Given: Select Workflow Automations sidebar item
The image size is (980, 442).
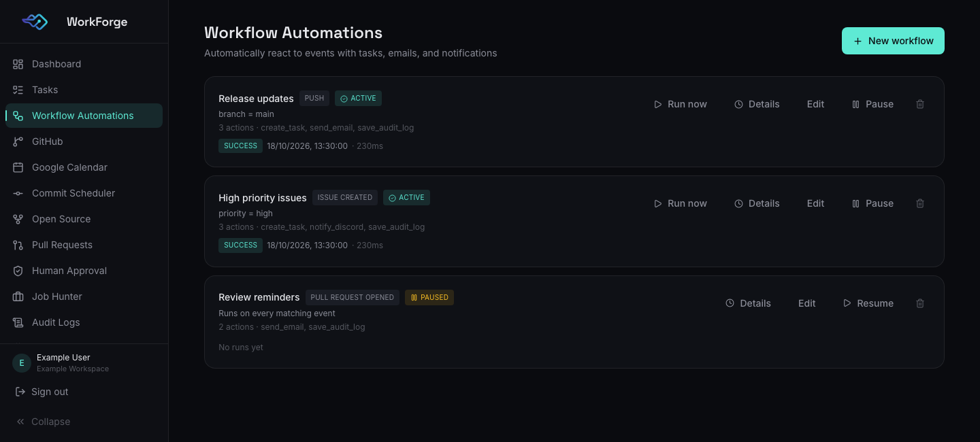Looking at the screenshot, I should click(84, 116).
